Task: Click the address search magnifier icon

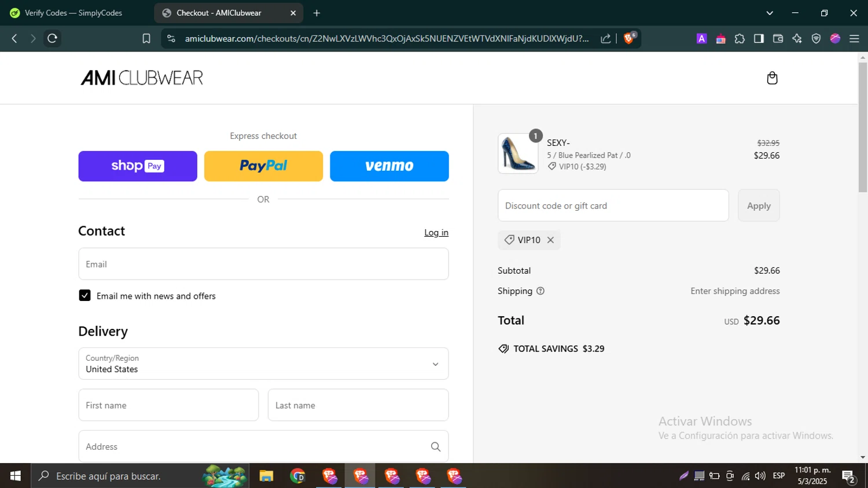Action: tap(436, 446)
